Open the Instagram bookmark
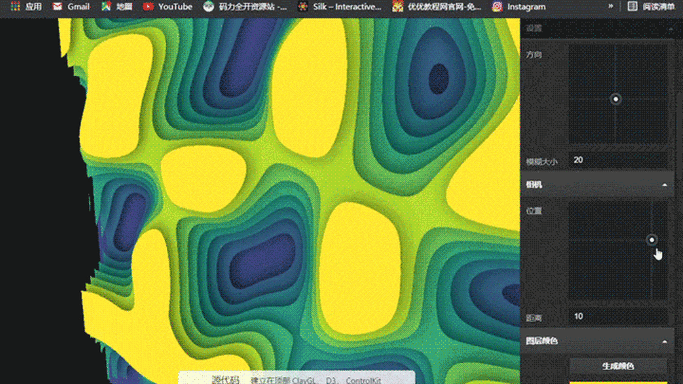The width and height of the screenshot is (683, 384). click(x=519, y=7)
